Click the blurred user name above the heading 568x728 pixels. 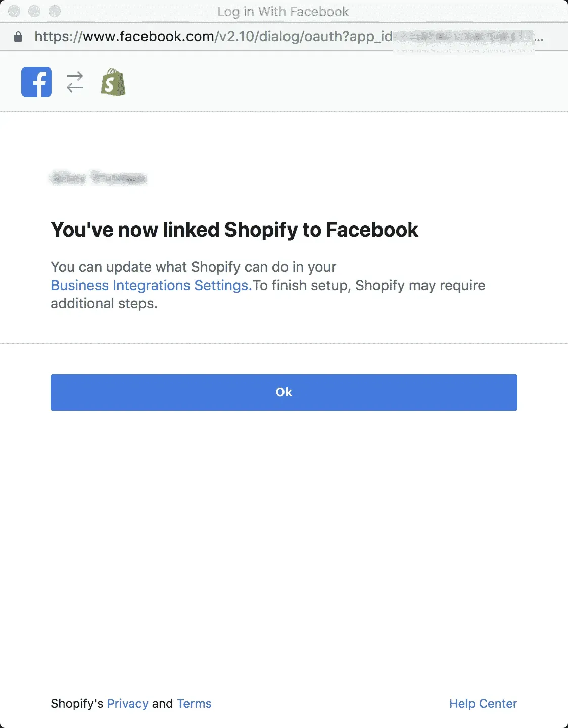click(99, 179)
